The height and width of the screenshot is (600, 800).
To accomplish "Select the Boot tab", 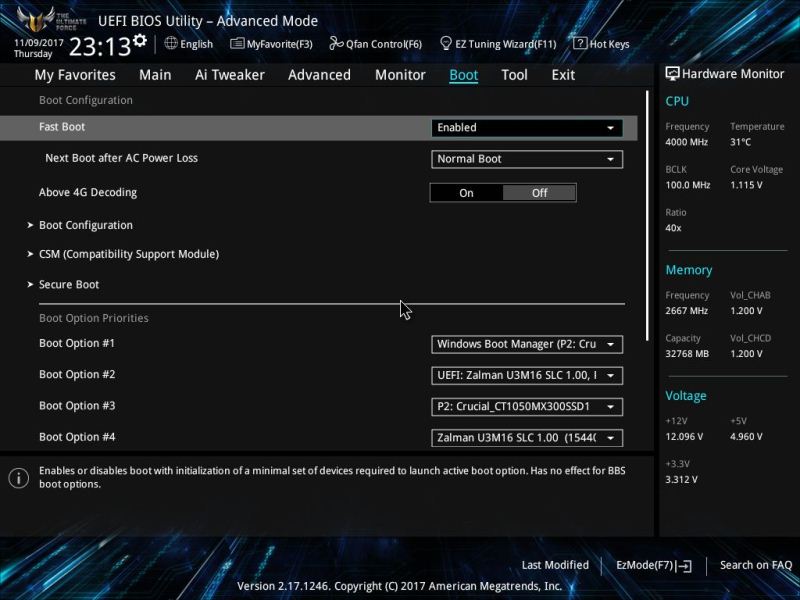I will point(463,75).
